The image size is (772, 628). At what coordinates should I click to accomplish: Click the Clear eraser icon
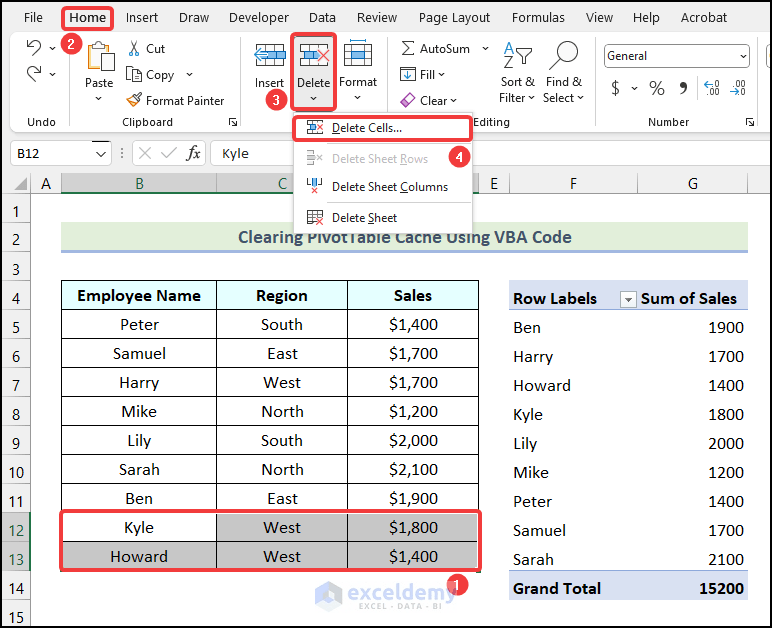pos(408,100)
